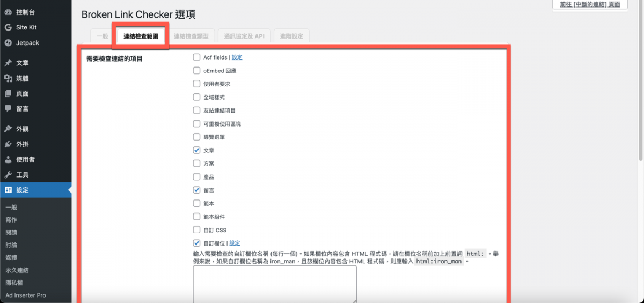Check the 導覽選單 checkbox
The image size is (644, 303).
tap(196, 137)
